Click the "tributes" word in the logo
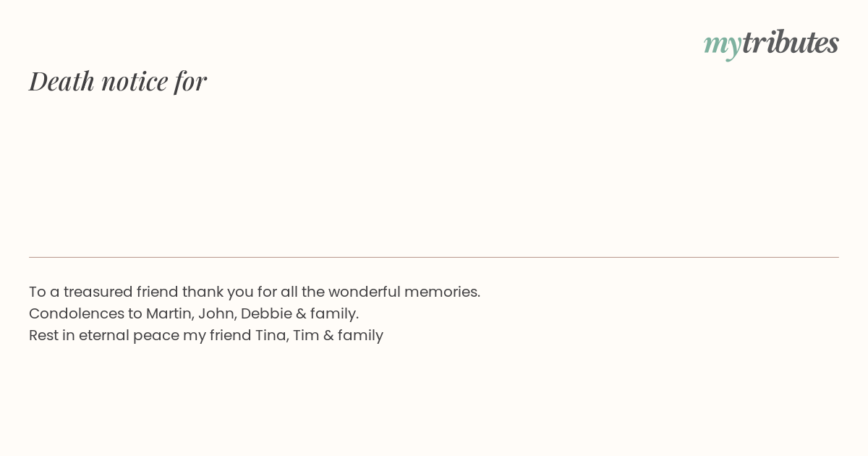The height and width of the screenshot is (456, 868). [x=791, y=42]
